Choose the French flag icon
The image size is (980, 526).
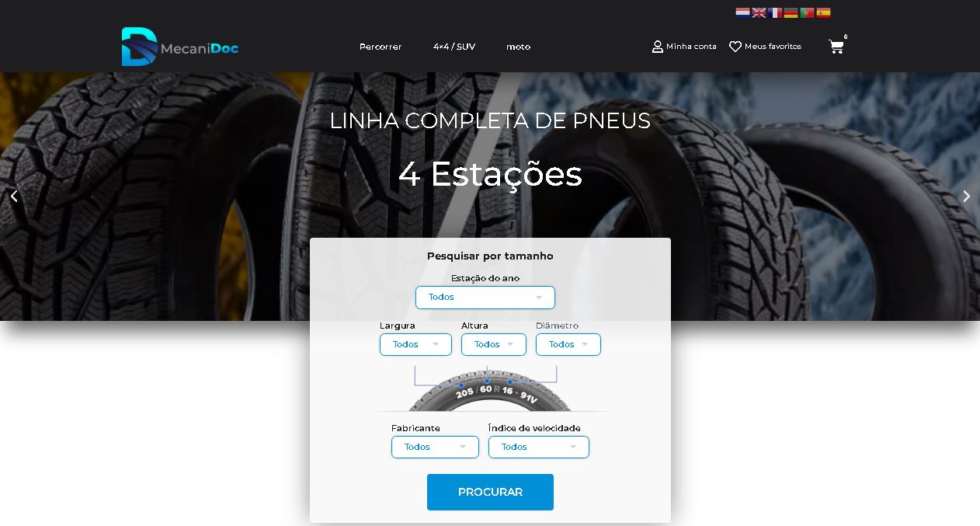[775, 12]
